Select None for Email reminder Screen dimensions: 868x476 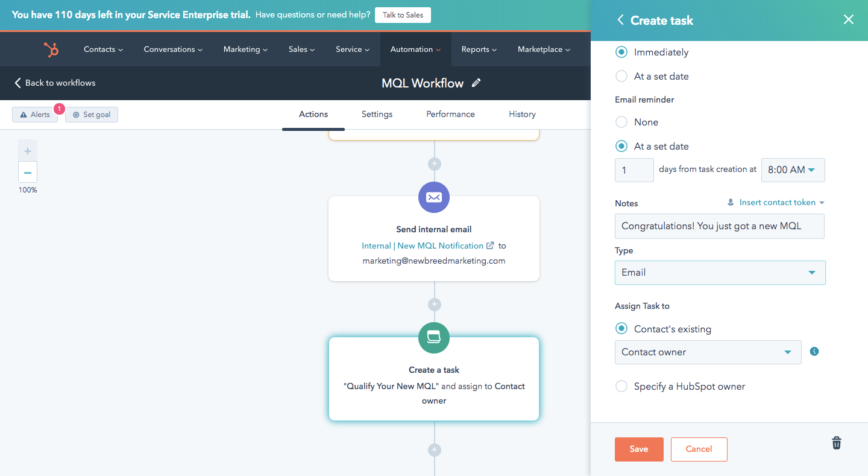[621, 122]
